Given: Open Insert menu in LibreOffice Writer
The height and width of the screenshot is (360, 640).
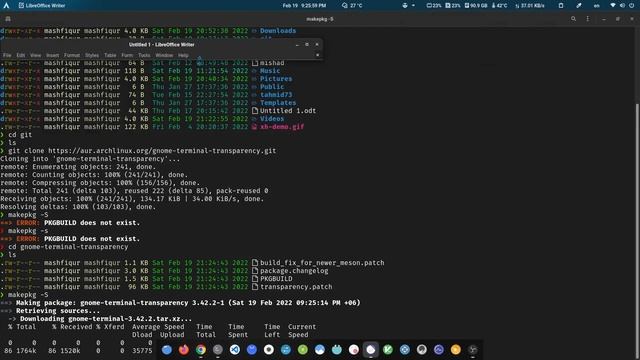Looking at the screenshot, I should tap(52, 55).
